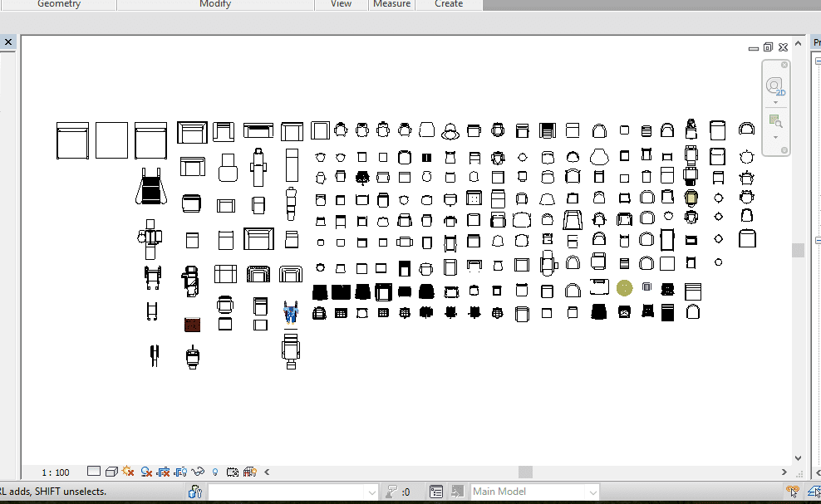Image resolution: width=821 pixels, height=504 pixels.
Task: Click the Measure panel label
Action: (391, 4)
